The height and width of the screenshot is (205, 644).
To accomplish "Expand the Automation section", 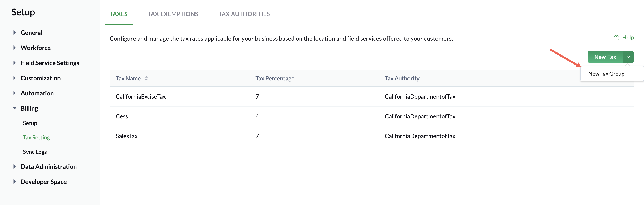I will (15, 93).
